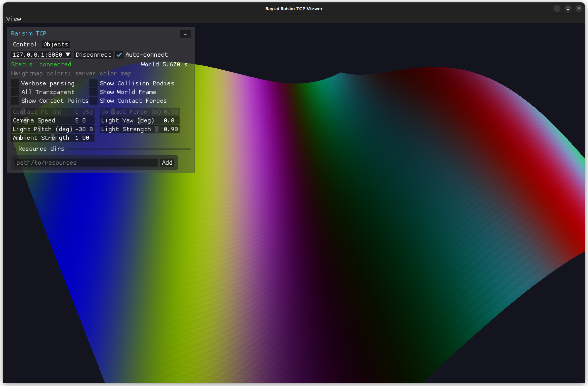Enable Show Contact Forces

(93, 101)
